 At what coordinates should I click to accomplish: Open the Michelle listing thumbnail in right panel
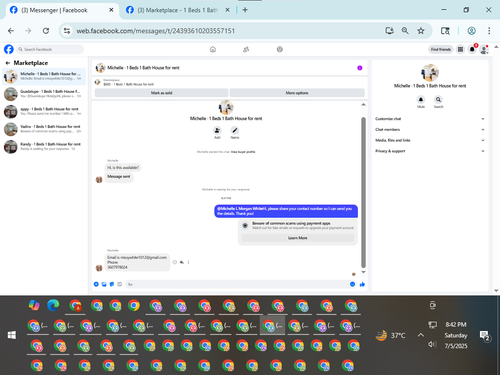tap(430, 73)
